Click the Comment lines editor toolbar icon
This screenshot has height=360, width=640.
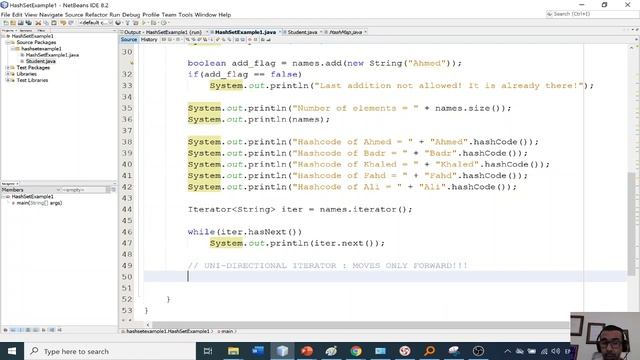coord(262,40)
